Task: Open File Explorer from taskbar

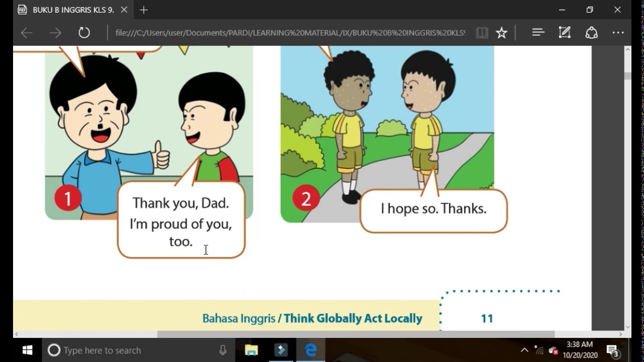Action: pos(251,350)
